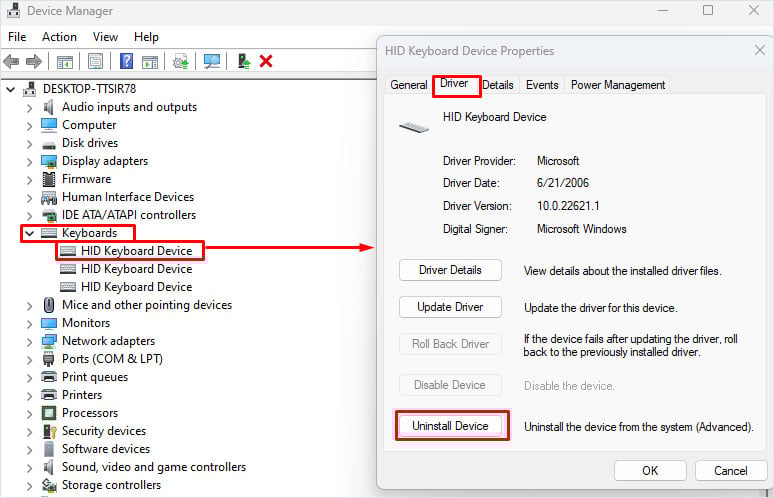Open the Action menu
This screenshot has width=774, height=498.
click(59, 37)
